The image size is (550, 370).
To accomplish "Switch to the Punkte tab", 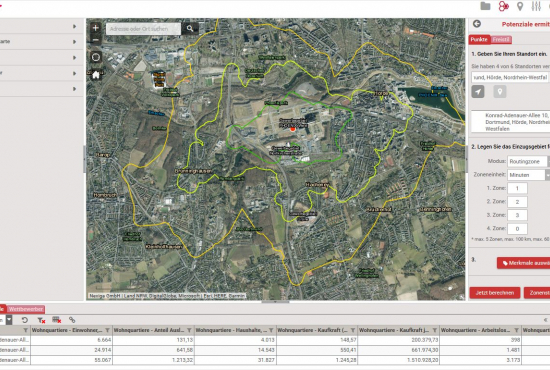I will [x=479, y=40].
